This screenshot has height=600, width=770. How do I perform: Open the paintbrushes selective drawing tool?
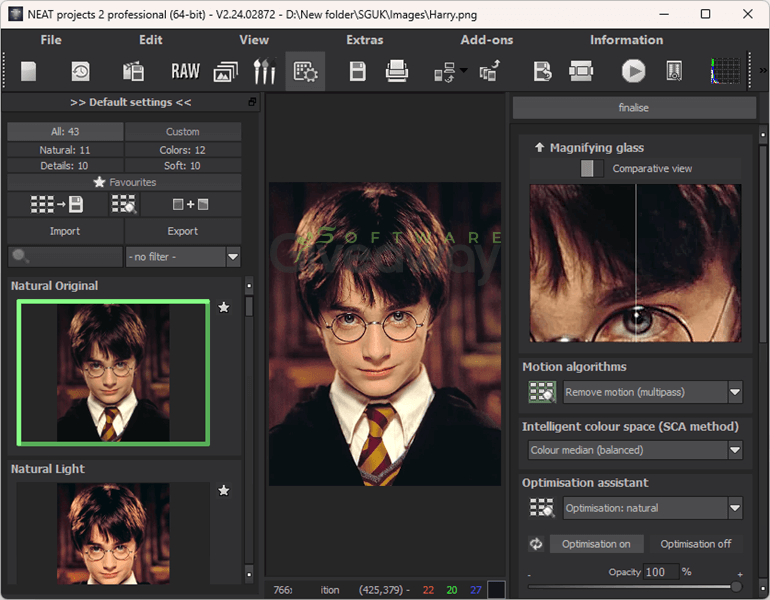point(265,71)
